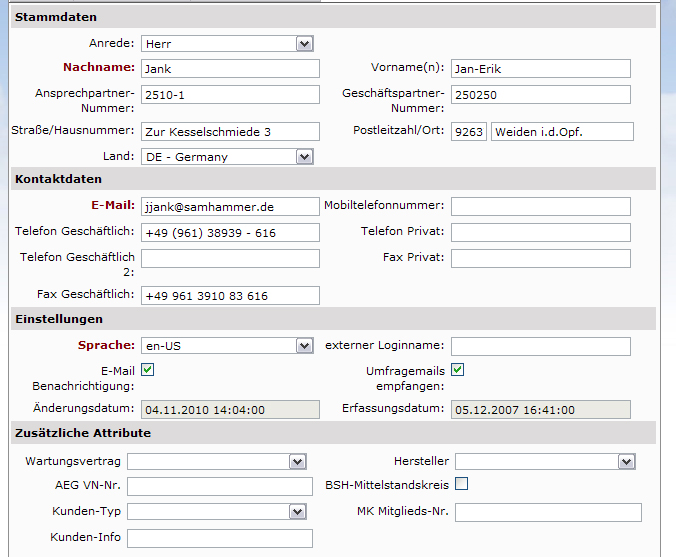Click the Straße/Hausnummer field
The width and height of the screenshot is (676, 557).
pos(230,132)
